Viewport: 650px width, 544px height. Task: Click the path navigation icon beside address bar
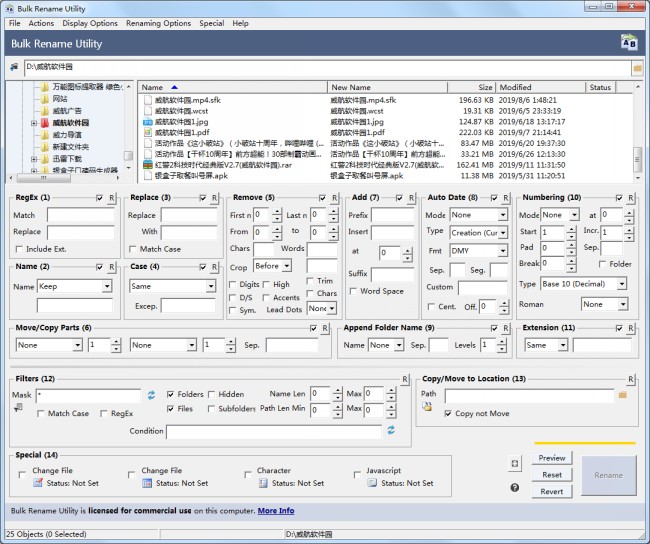(x=15, y=67)
